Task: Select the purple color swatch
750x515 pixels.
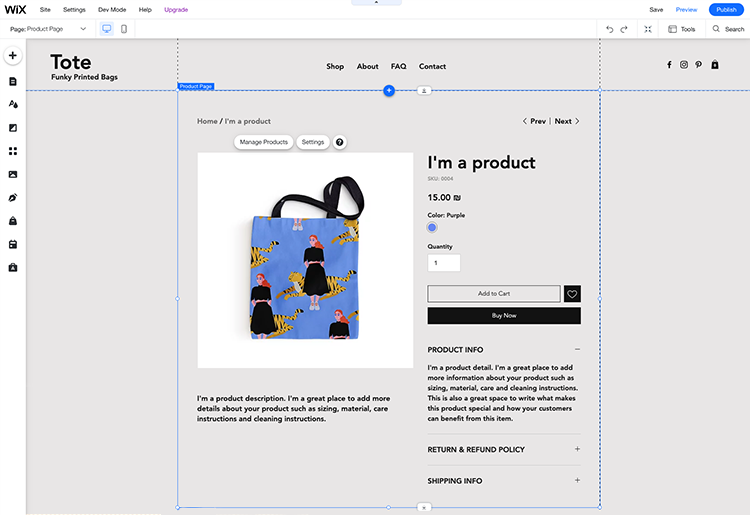Action: pos(432,227)
